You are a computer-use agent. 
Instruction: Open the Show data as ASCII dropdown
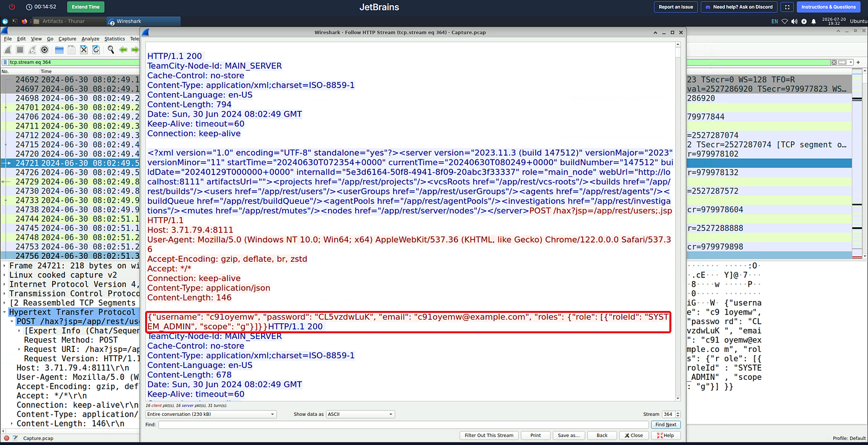click(360, 414)
